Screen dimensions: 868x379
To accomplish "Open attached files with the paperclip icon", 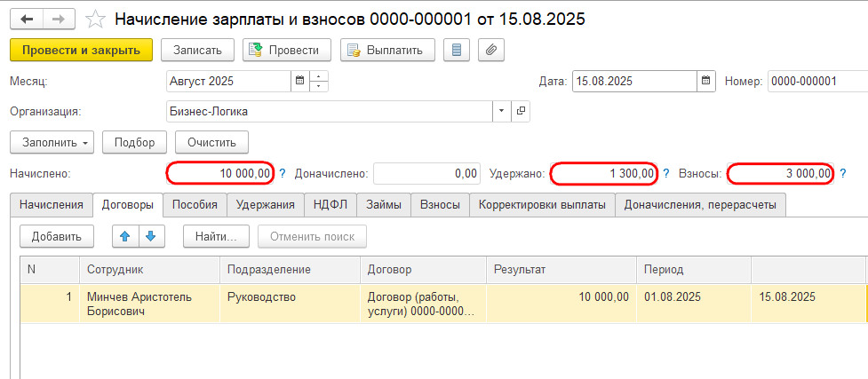I will (491, 50).
